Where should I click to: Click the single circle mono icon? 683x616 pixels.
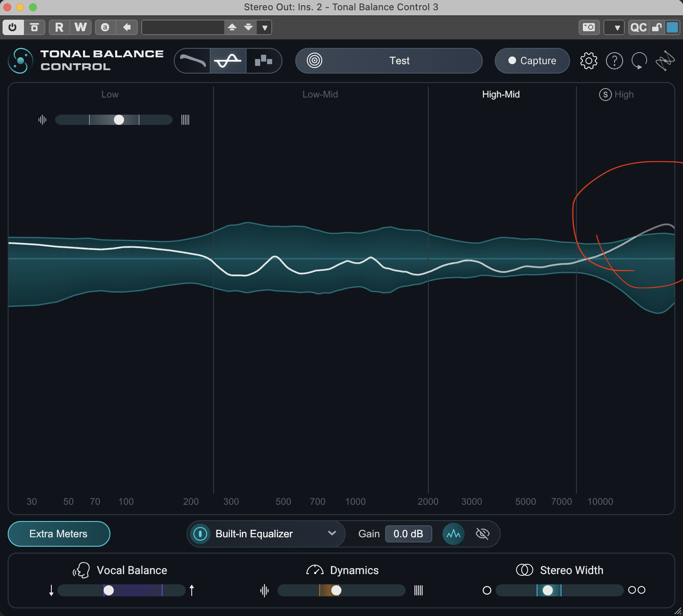click(487, 590)
